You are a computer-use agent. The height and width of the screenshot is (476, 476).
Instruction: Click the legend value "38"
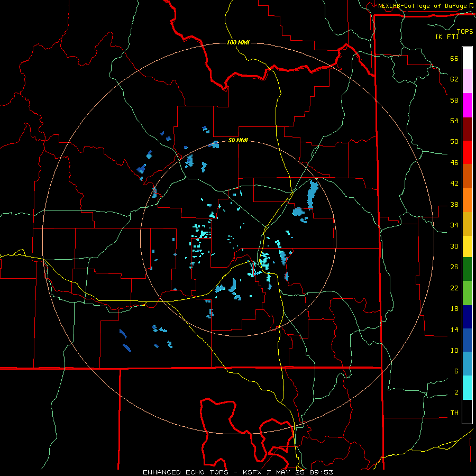click(x=454, y=204)
